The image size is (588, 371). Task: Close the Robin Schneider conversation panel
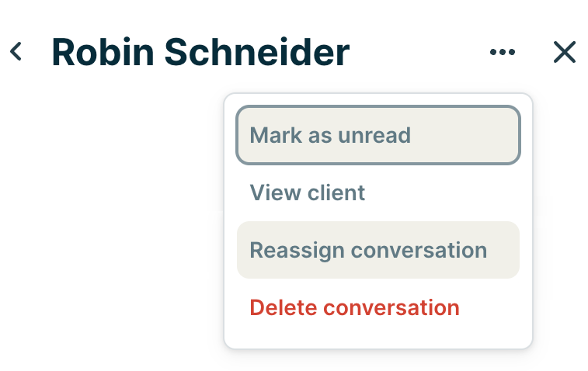pyautogui.click(x=565, y=52)
